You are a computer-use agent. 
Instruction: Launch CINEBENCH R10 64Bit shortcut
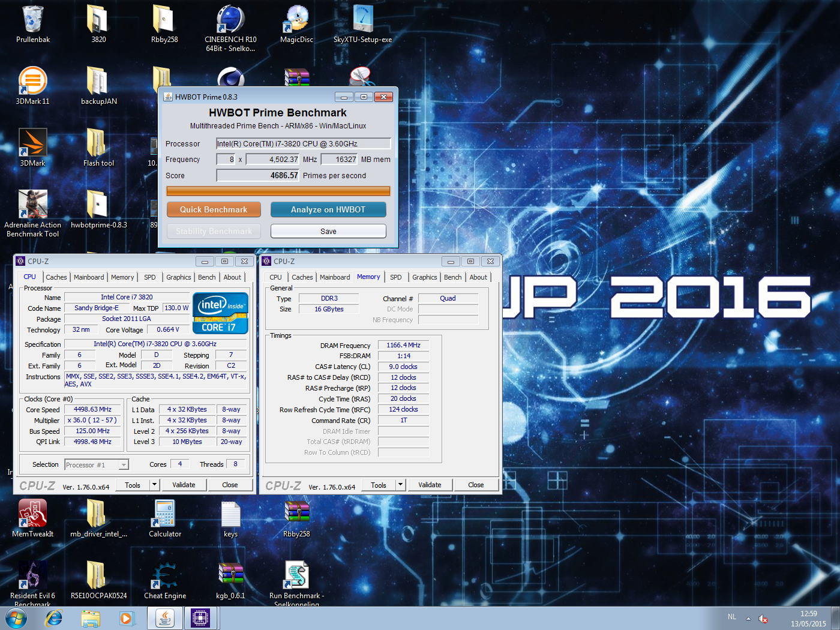point(230,28)
